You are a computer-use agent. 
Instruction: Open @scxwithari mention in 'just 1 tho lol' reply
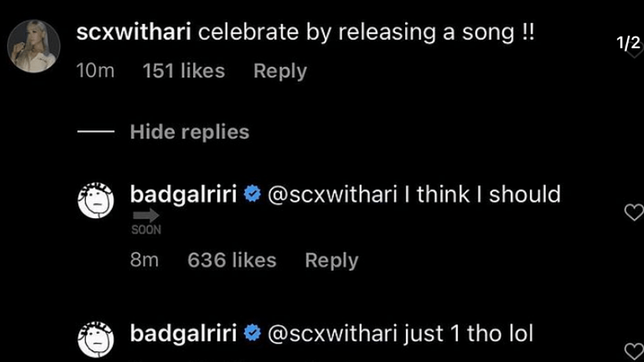point(332,333)
